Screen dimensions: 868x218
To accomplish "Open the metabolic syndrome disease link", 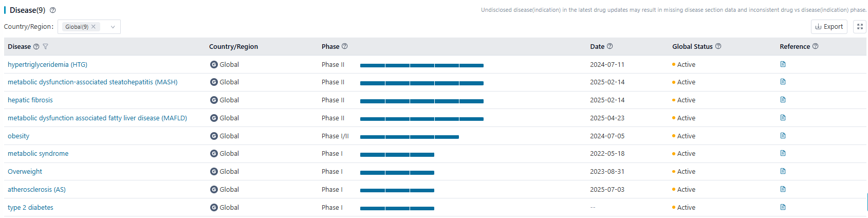I will coord(38,154).
